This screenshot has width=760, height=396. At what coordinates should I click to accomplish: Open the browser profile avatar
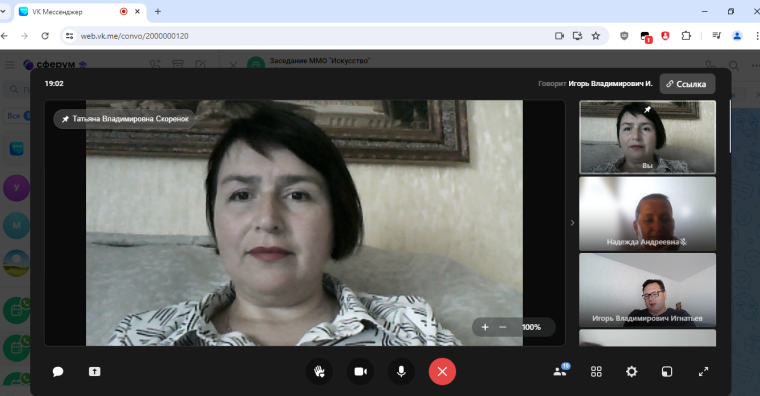click(x=737, y=36)
